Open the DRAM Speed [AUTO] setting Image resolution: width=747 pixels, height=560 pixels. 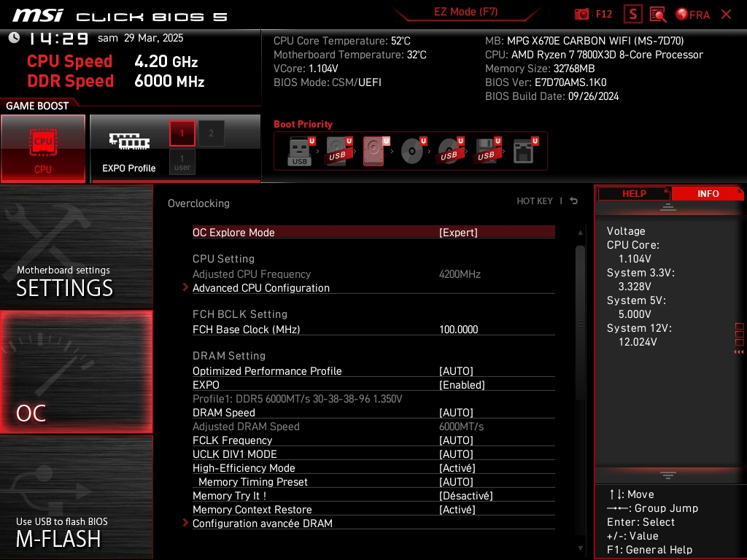pyautogui.click(x=373, y=413)
